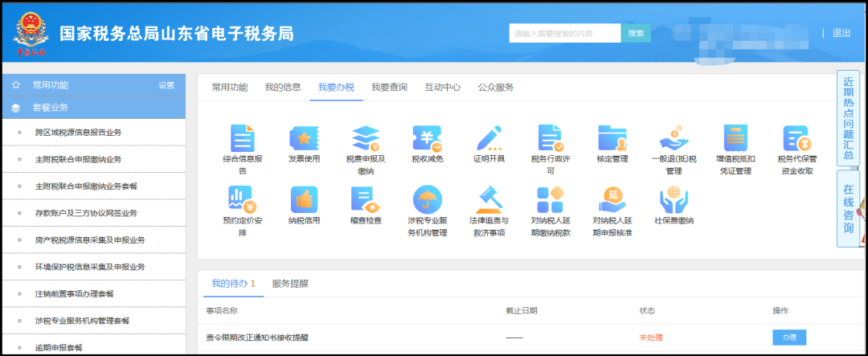Click the 事项名称 column header
868x356 pixels.
coord(222,311)
